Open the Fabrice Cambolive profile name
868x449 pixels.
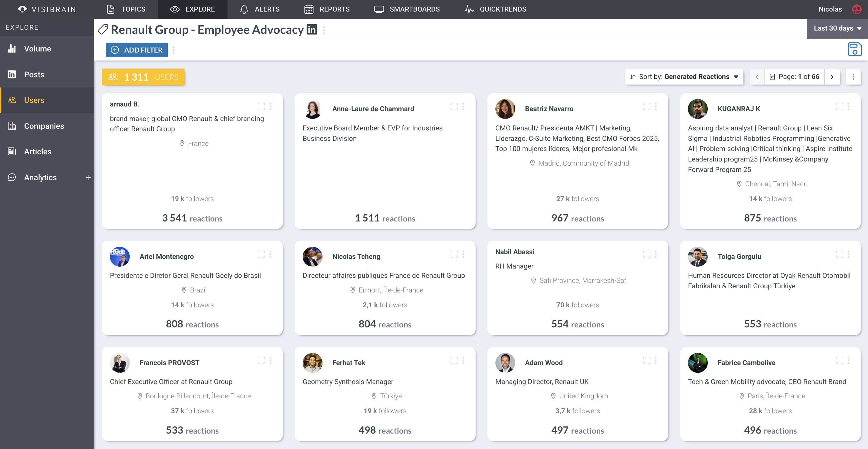[x=746, y=363]
